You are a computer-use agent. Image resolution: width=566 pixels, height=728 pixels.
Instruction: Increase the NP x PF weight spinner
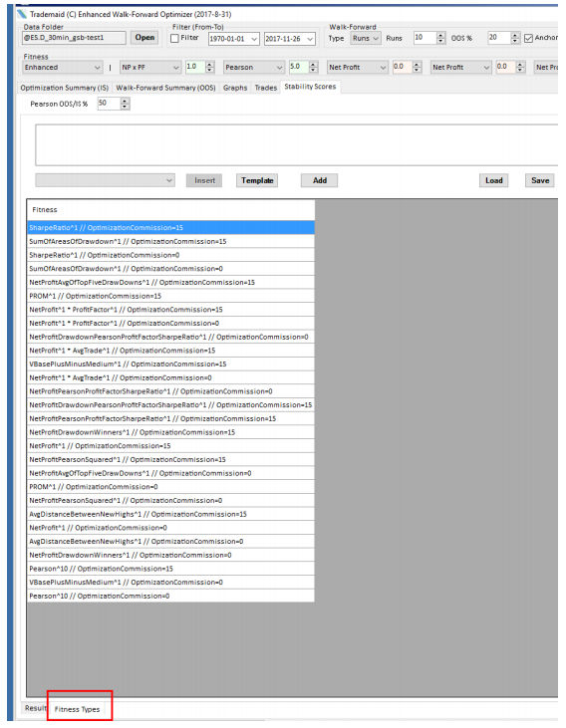(210, 65)
